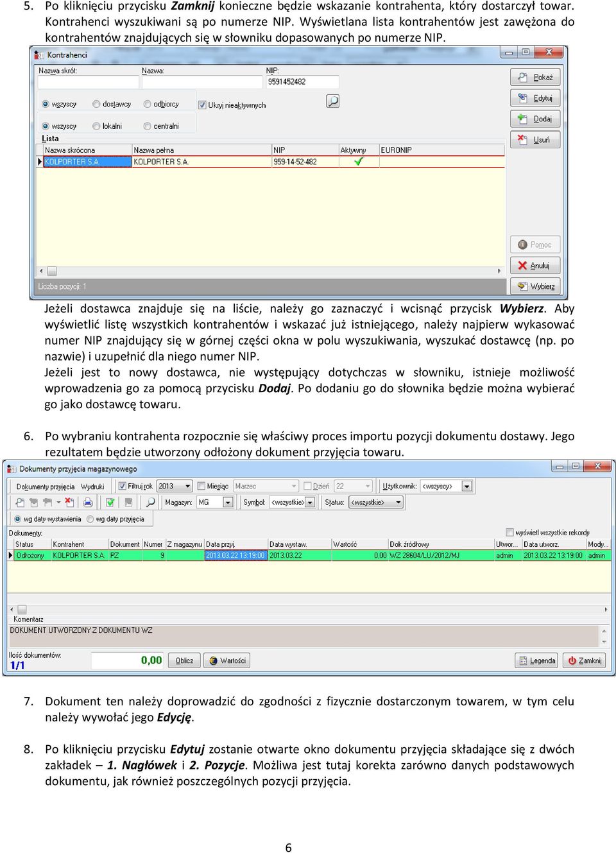
Task: Select the 'Odłożony' status cell
Action: (32, 556)
